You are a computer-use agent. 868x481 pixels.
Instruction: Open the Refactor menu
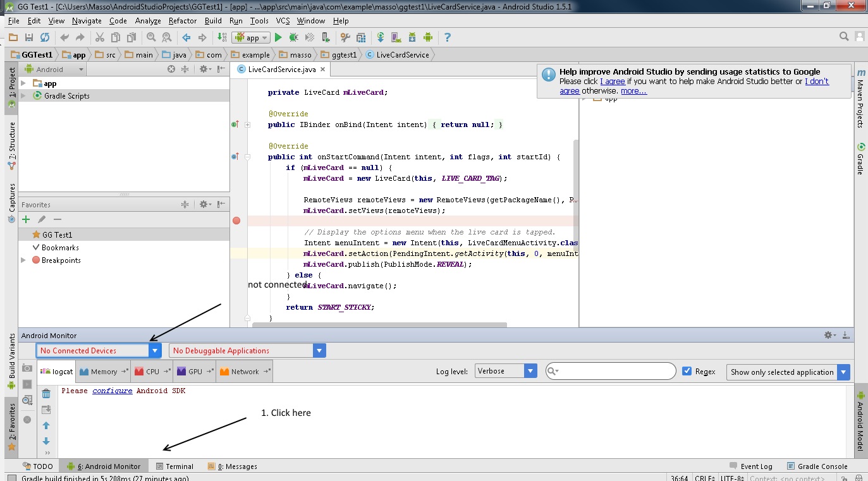pyautogui.click(x=183, y=21)
